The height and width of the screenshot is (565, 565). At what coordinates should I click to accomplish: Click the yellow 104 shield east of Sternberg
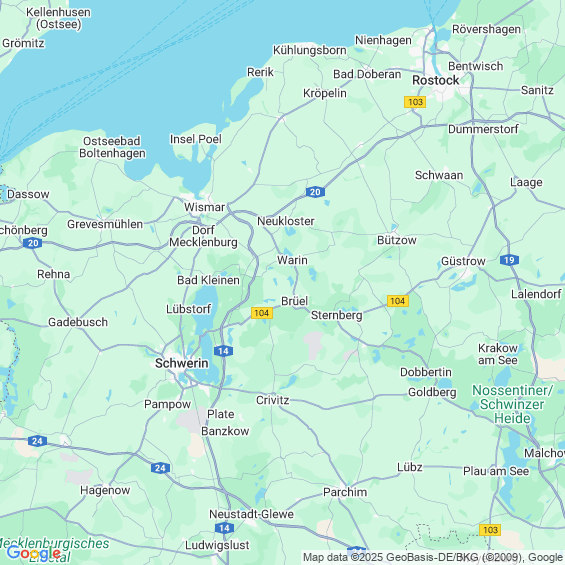398,301
